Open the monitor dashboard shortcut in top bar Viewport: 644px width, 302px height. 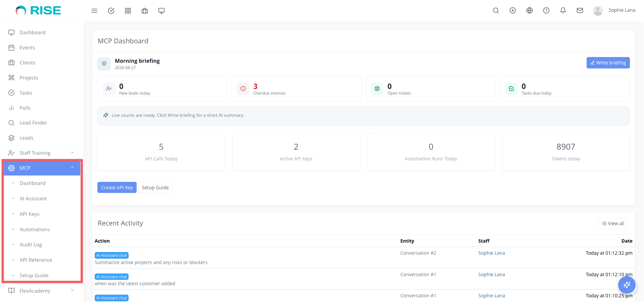pyautogui.click(x=162, y=11)
